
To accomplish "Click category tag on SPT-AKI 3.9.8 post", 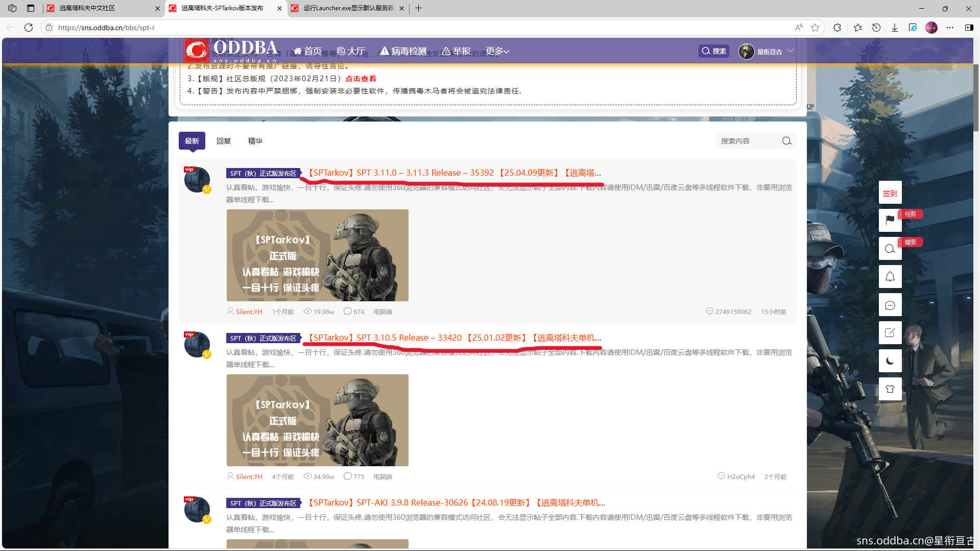I will point(263,504).
